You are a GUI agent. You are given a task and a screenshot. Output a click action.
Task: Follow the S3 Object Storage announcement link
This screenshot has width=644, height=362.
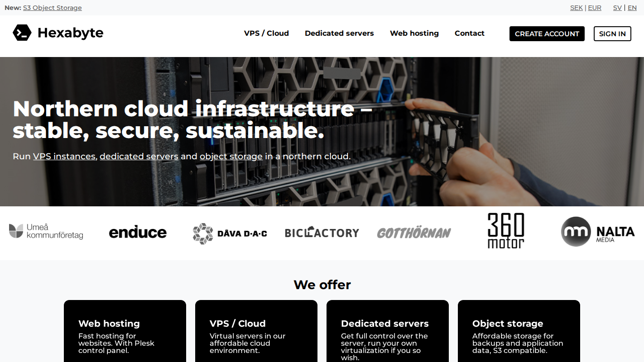53,8
